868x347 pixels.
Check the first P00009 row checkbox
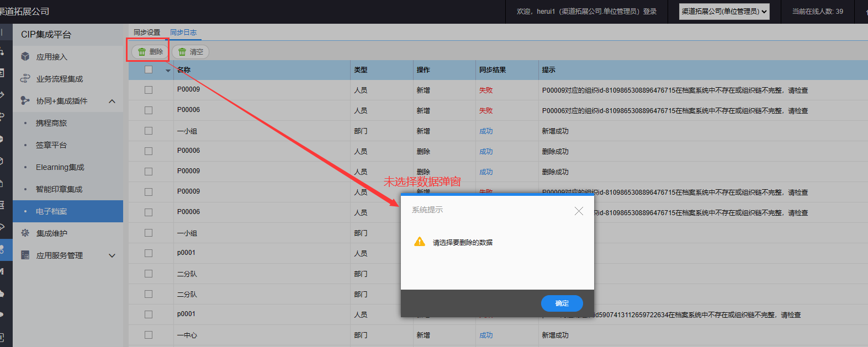pyautogui.click(x=149, y=90)
